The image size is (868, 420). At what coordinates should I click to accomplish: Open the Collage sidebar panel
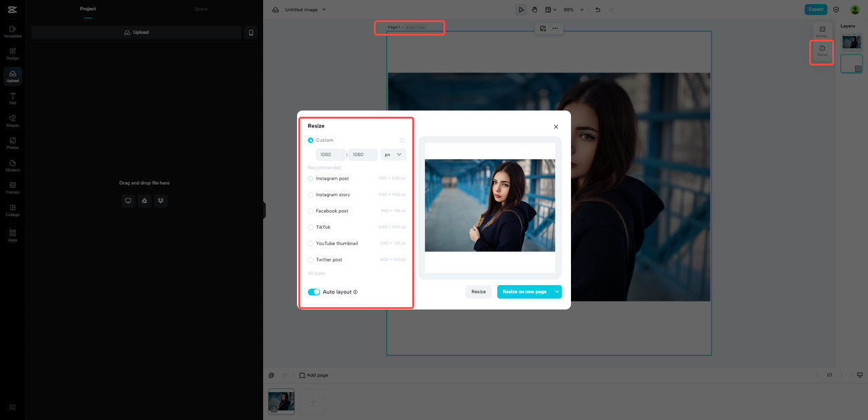[12, 210]
